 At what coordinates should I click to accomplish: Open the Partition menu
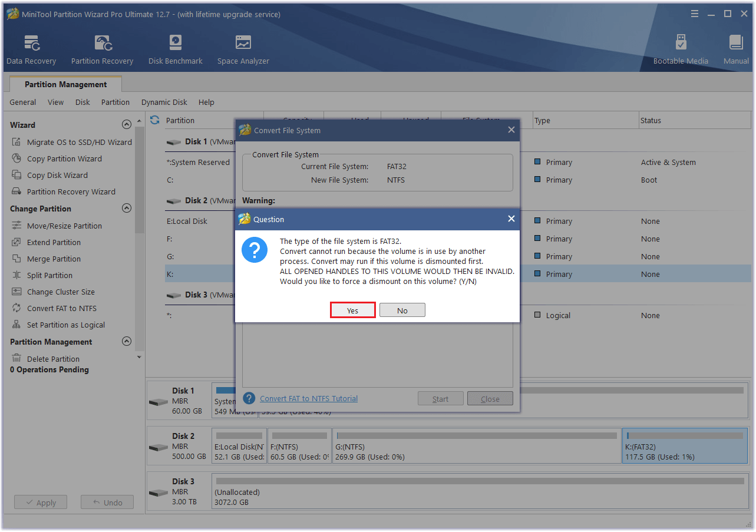pyautogui.click(x=115, y=102)
